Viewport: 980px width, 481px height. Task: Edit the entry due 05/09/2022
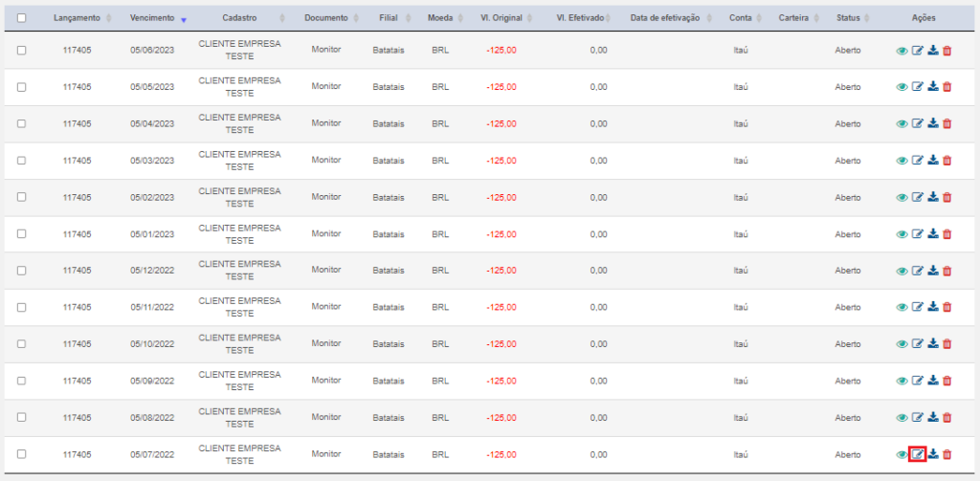pos(918,381)
